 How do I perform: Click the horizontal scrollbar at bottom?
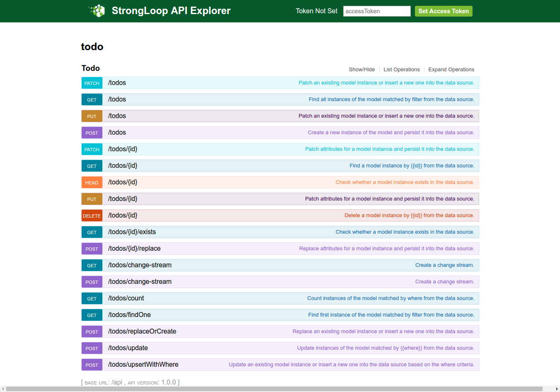click(274, 389)
